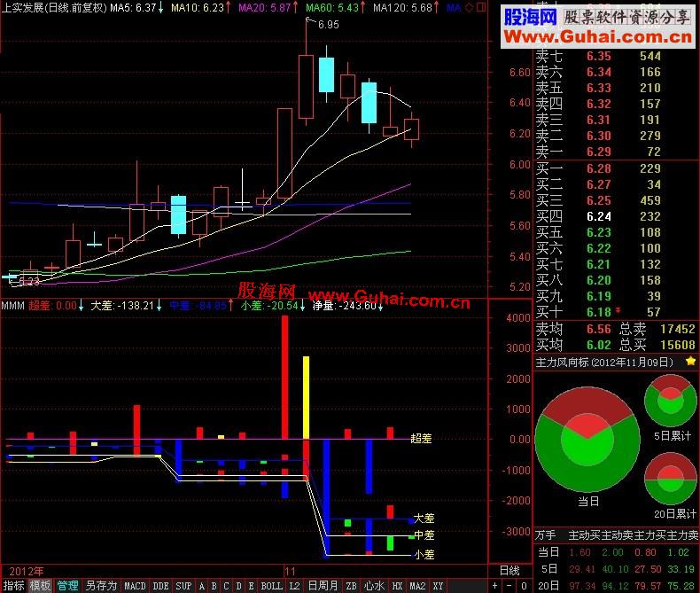The image size is (700, 593).
Task: Select the ZB tab
Action: coord(352,586)
